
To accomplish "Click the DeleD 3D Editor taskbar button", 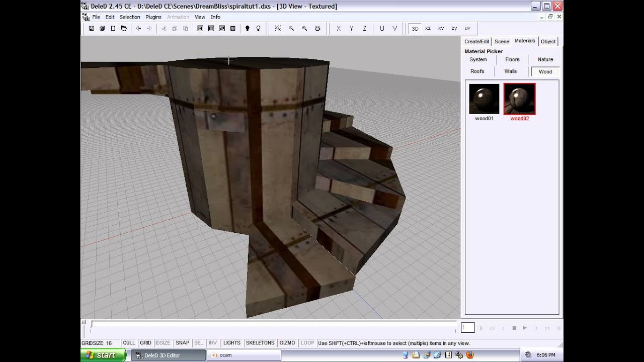I will click(x=168, y=355).
